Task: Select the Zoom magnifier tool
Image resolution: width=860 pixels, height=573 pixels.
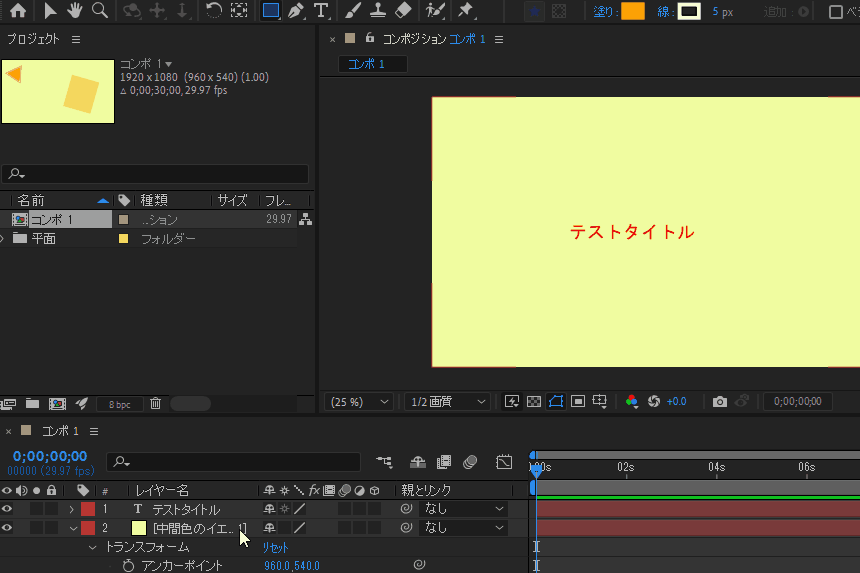Action: (100, 10)
